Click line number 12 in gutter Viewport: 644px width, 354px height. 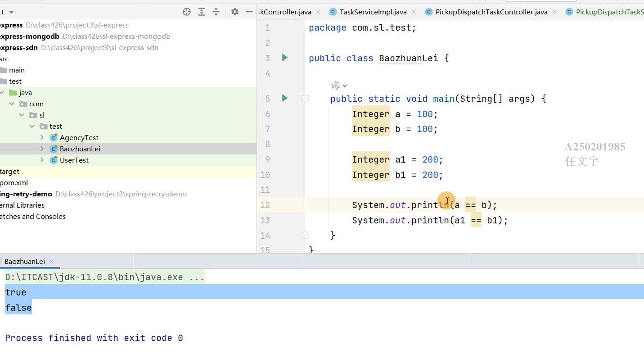click(265, 205)
